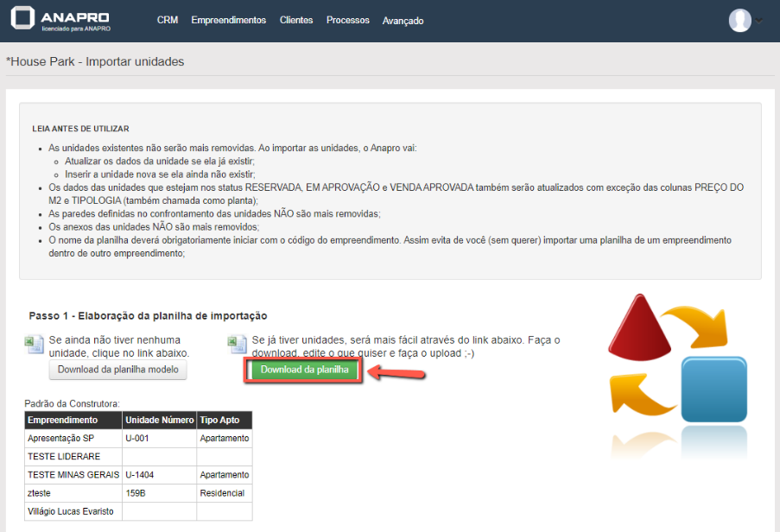The width and height of the screenshot is (780, 532).
Task: Click the ANAPRO logo icon
Action: point(22,18)
